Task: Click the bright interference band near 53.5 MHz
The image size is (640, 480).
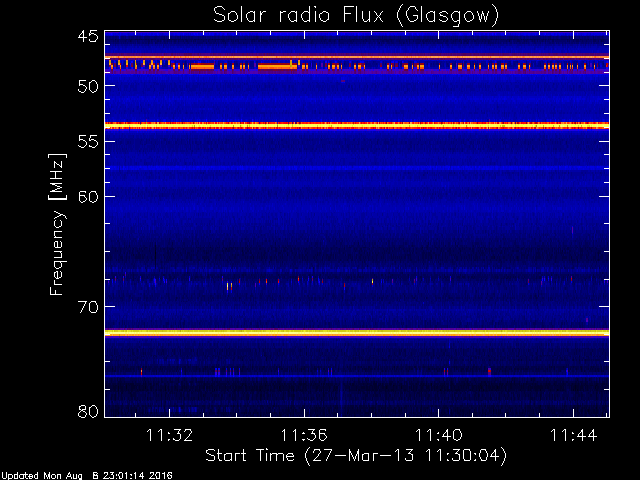Action: pos(357,125)
